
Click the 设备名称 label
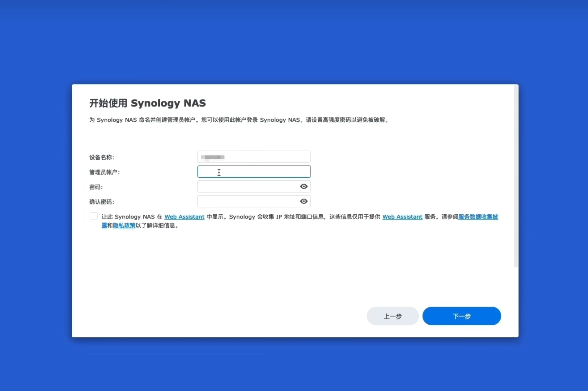click(x=102, y=157)
